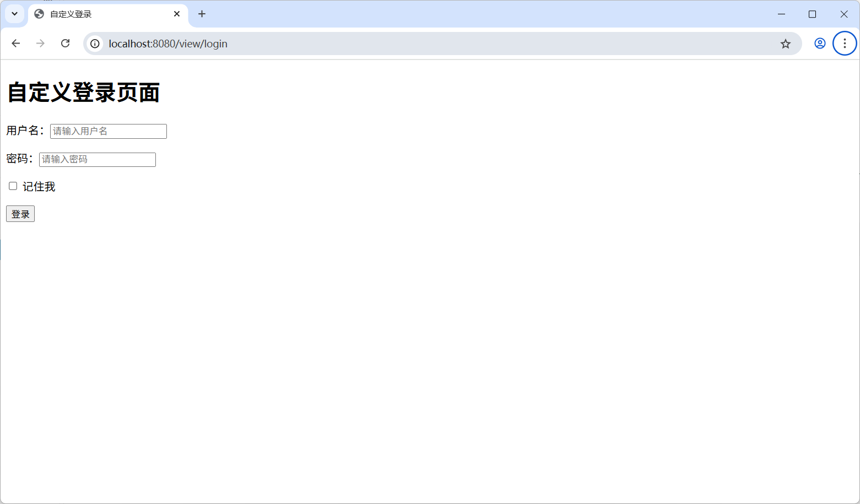Minimize the browser window
The width and height of the screenshot is (860, 504).
pyautogui.click(x=781, y=14)
